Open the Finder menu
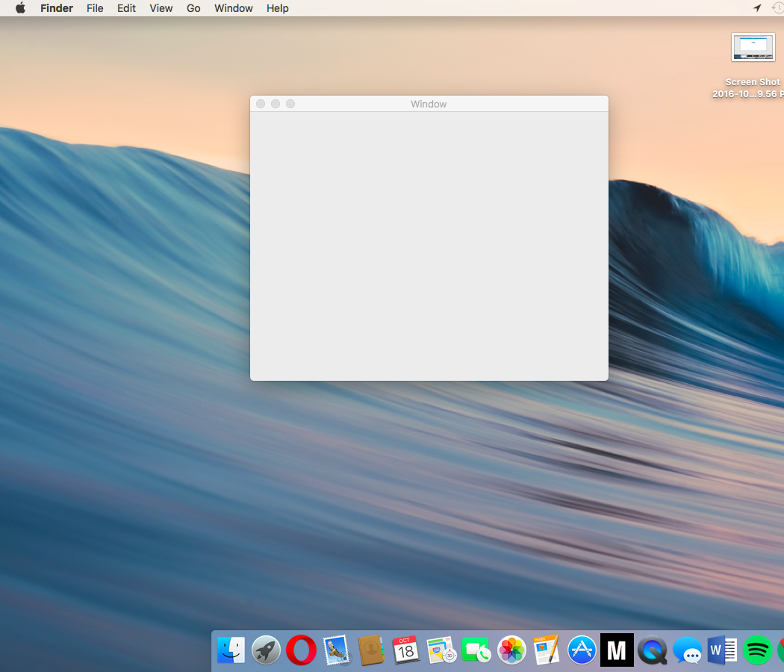The height and width of the screenshot is (672, 784). 57,8
